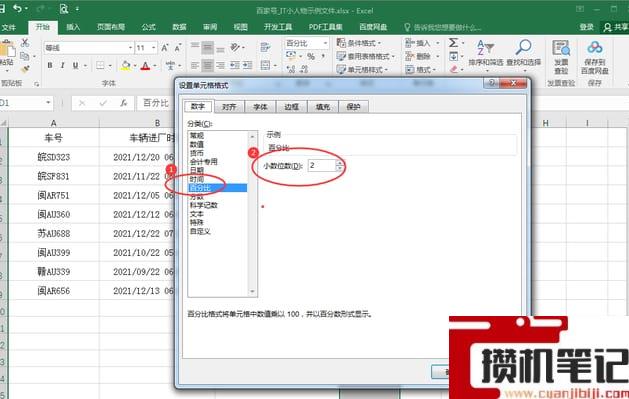The width and height of the screenshot is (629, 399).
Task: Click the center align icon
Action: click(x=207, y=65)
